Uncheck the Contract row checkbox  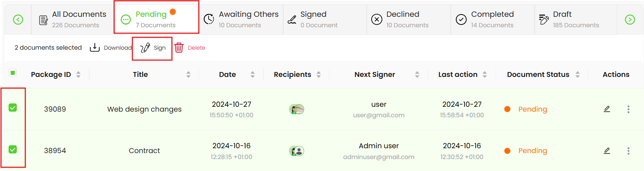[x=13, y=150]
